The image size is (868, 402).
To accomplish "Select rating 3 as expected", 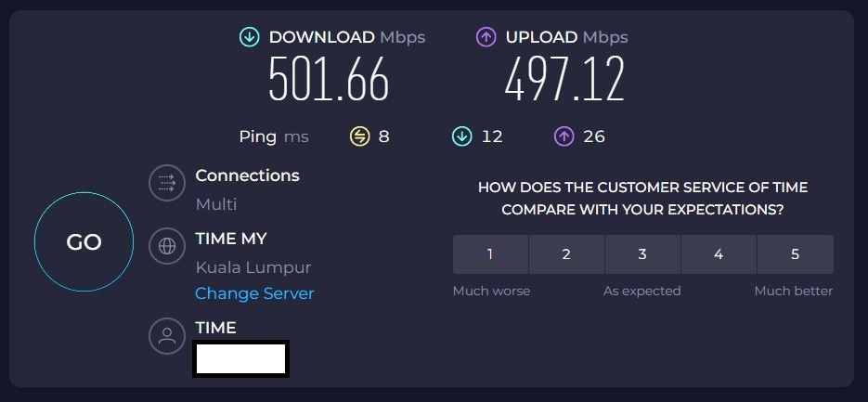I will click(x=642, y=254).
